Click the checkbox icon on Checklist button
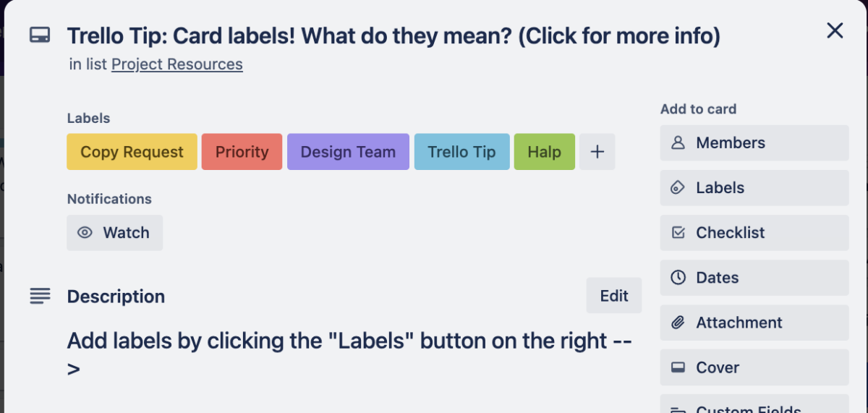The image size is (868, 413). [678, 233]
